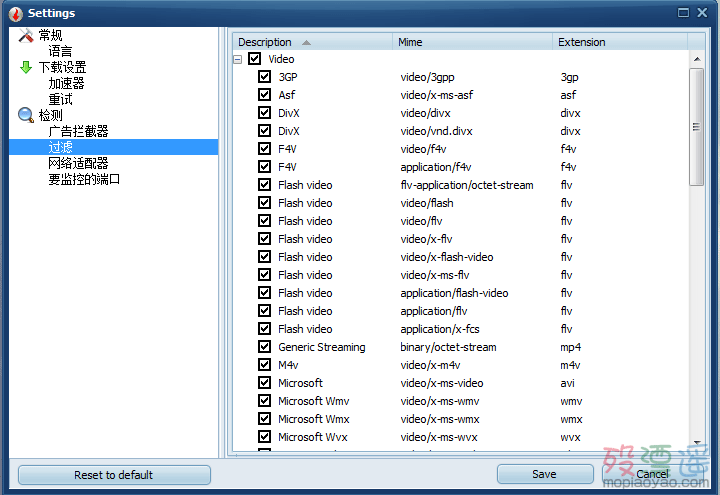720x495 pixels.
Task: Sort by the Description column header
Action: [313, 42]
